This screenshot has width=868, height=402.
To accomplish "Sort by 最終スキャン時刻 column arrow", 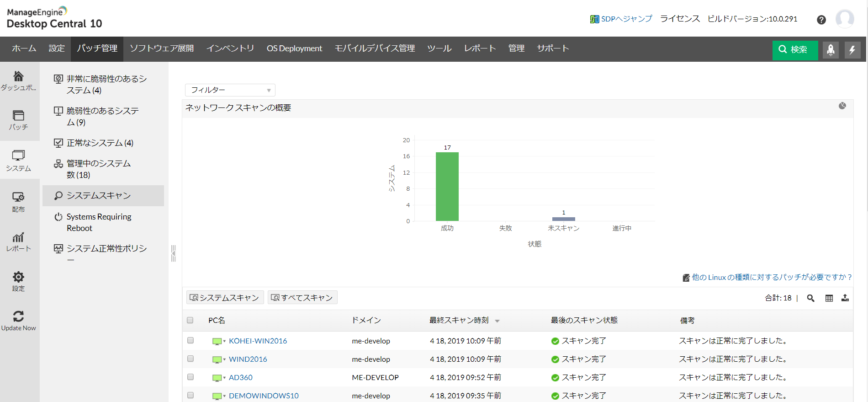I will point(497,321).
